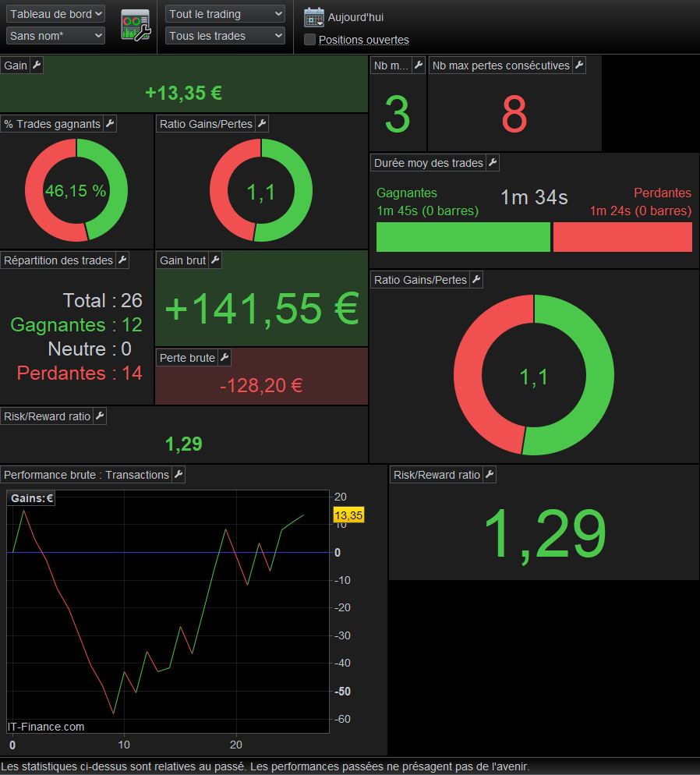Click the 1m 45s (0 barres) text
Screen dimensions: 700x775
pyautogui.click(x=428, y=211)
